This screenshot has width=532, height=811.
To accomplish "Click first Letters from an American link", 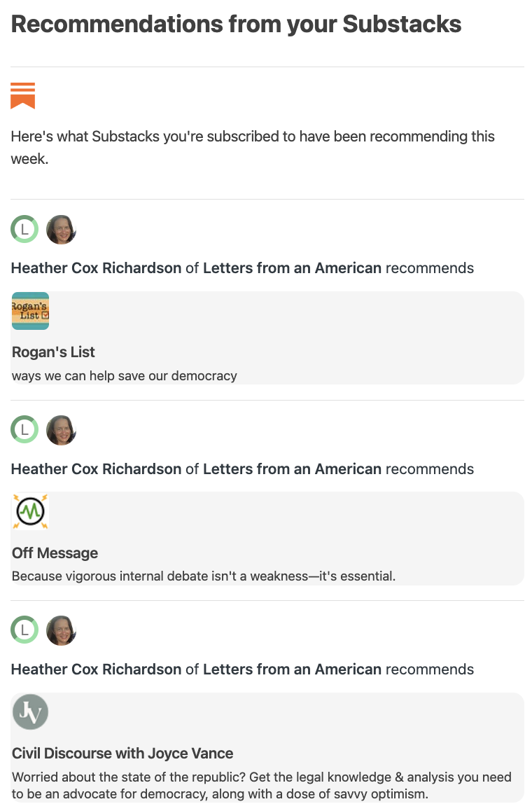I will (x=292, y=268).
